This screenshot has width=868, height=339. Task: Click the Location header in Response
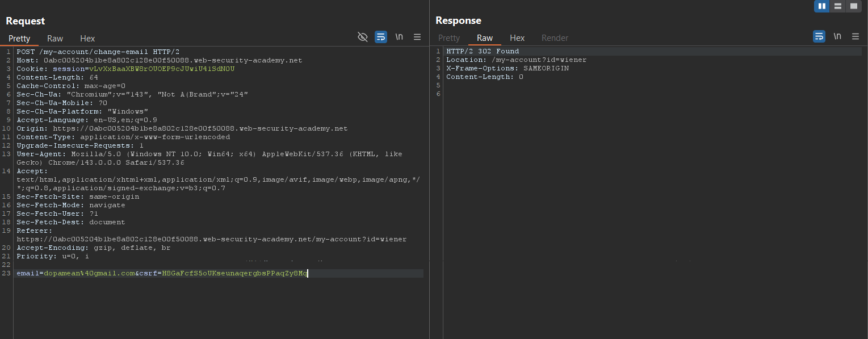517,60
